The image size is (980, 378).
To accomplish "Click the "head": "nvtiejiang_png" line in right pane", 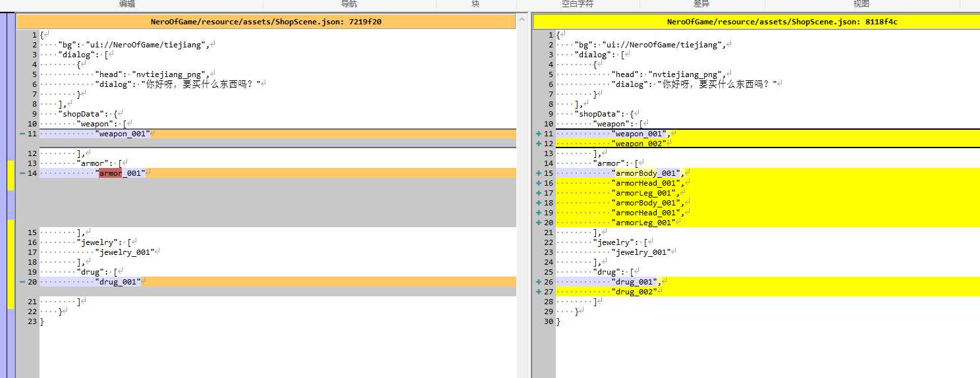I will click(768, 74).
